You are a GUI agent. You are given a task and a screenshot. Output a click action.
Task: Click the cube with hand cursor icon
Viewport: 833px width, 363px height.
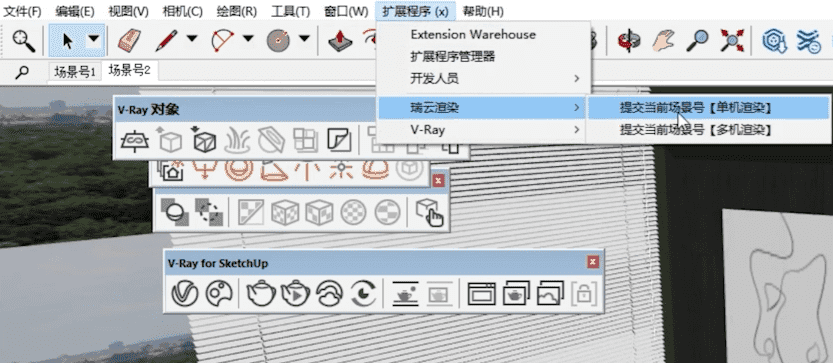tap(430, 212)
